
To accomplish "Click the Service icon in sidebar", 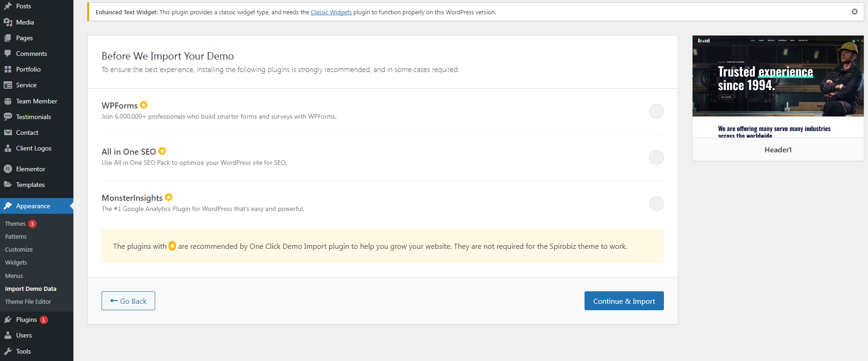I will click(x=8, y=85).
